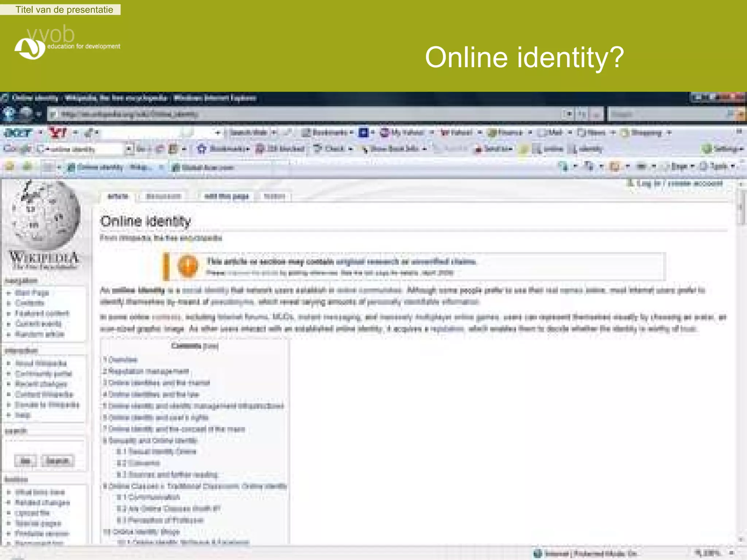This screenshot has height=560, width=747.
Task: Click the Internet Explorer Back arrow button
Action: pos(9,114)
